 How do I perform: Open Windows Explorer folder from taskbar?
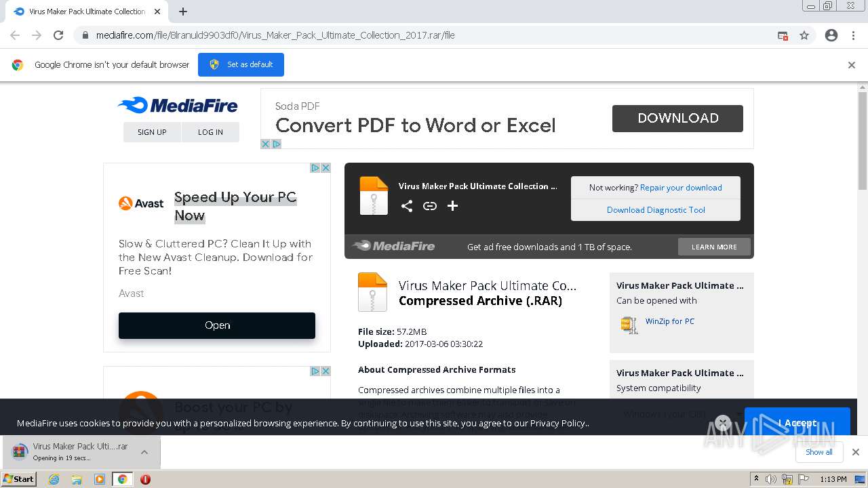77,479
